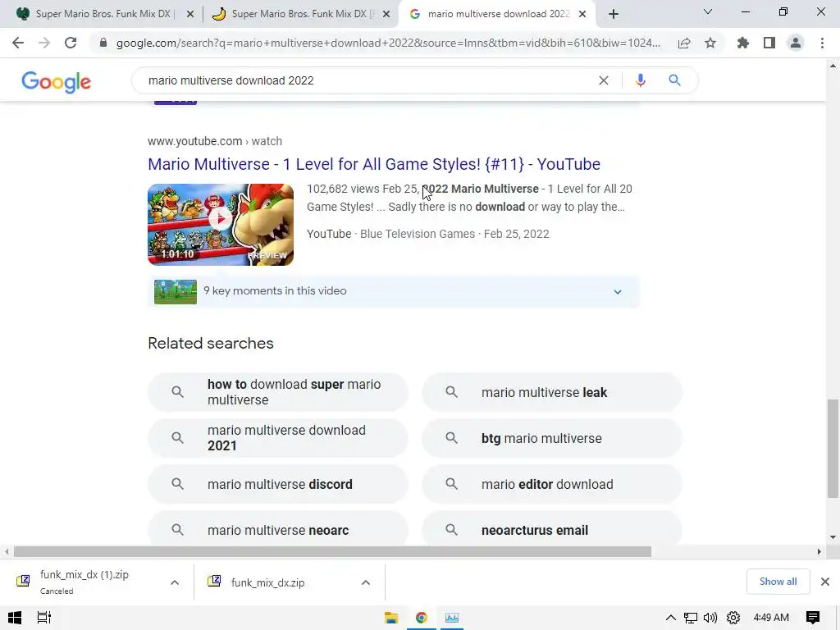Bookmark this tab with the star icon
Viewport: 840px width, 630px height.
pos(710,43)
